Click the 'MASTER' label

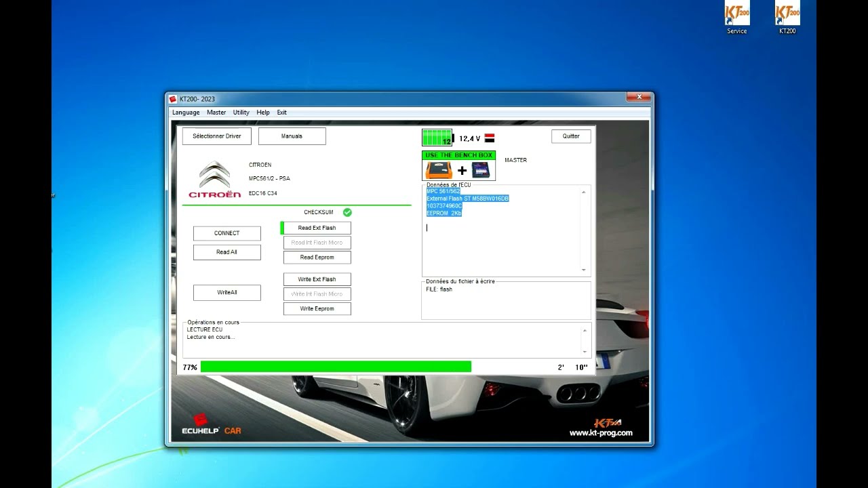[515, 160]
